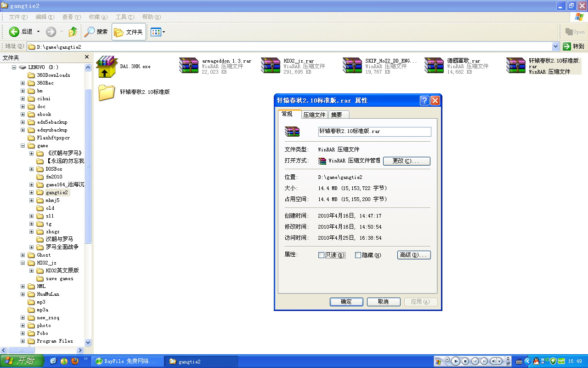Select the HIO2_jz.rar archive icon
The image size is (588, 368).
click(x=271, y=66)
